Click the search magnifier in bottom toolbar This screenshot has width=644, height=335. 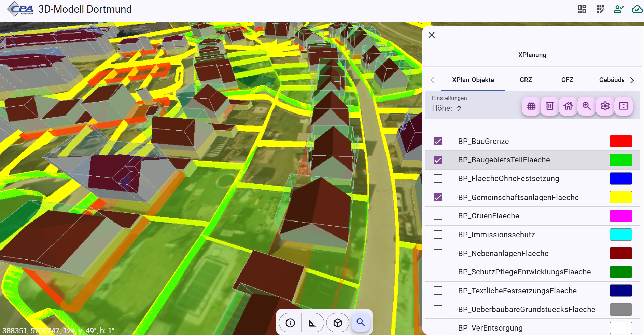pos(361,322)
